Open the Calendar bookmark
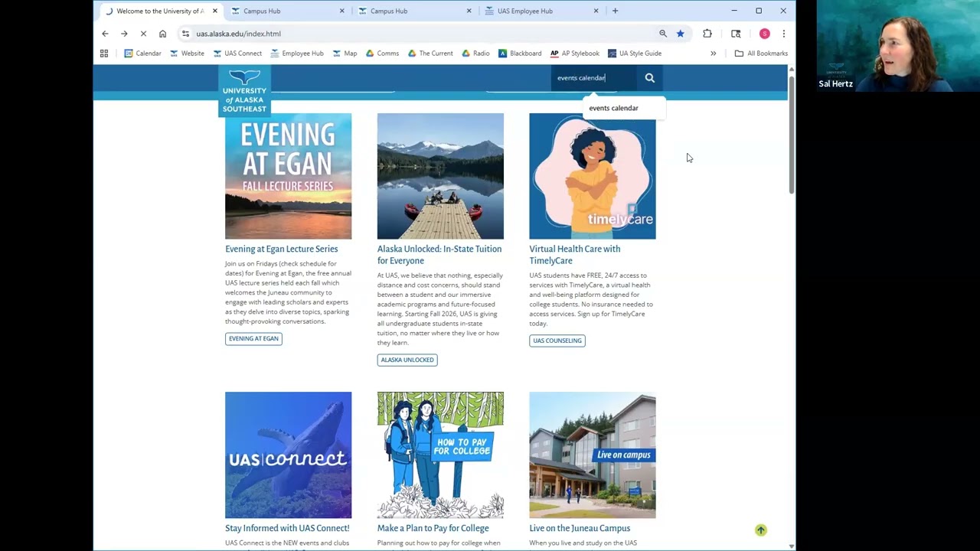 click(143, 54)
